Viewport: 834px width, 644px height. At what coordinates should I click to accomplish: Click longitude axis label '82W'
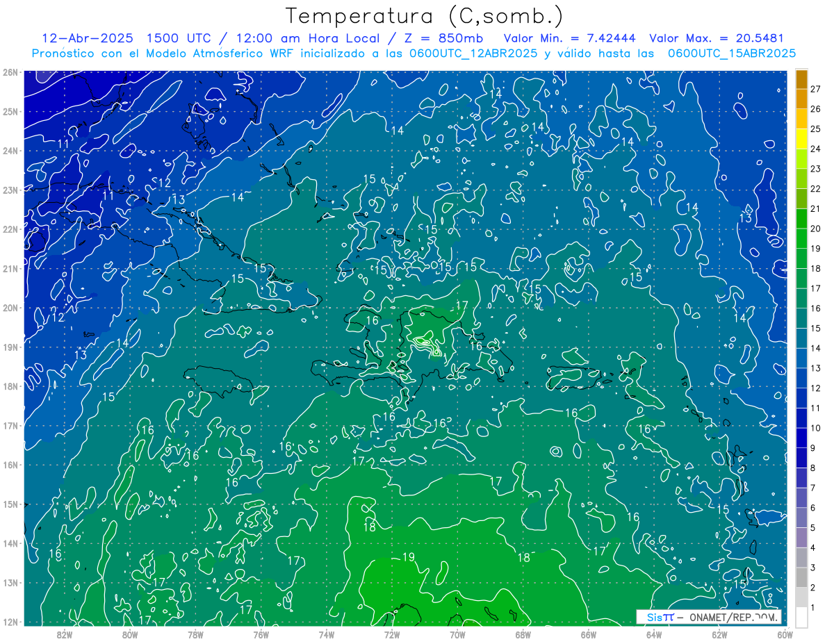point(64,634)
